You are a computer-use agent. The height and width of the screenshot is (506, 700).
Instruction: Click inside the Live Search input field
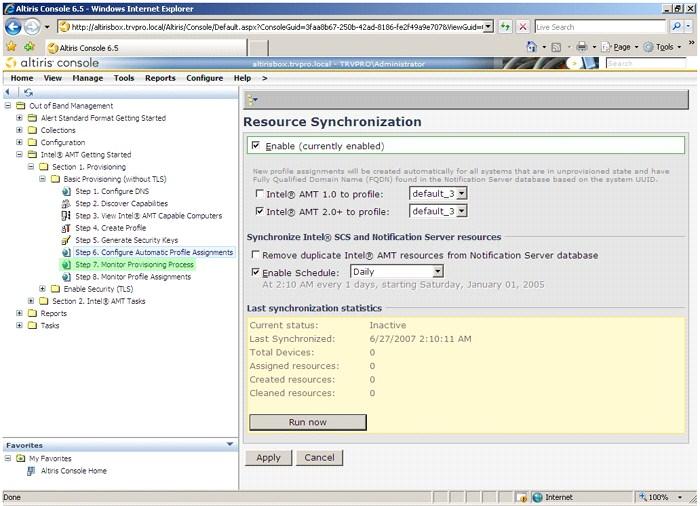pyautogui.click(x=600, y=27)
